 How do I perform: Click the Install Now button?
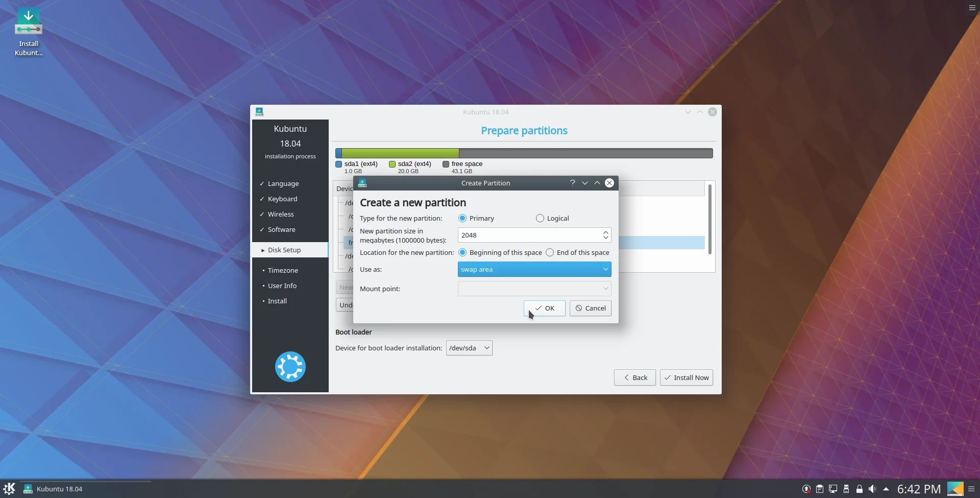coord(687,377)
